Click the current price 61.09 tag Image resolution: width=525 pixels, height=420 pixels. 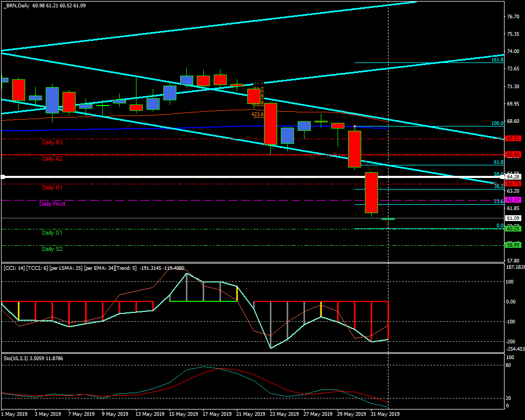pyautogui.click(x=512, y=218)
